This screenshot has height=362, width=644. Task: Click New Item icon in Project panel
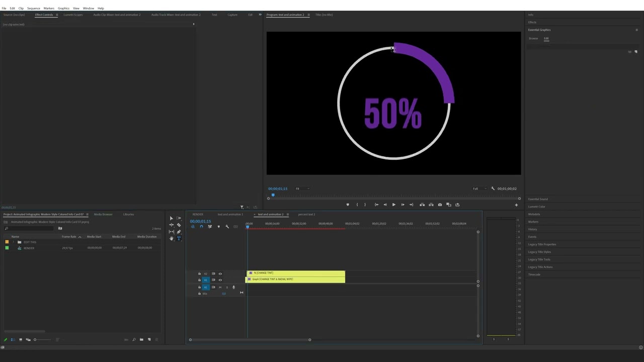tap(149, 340)
